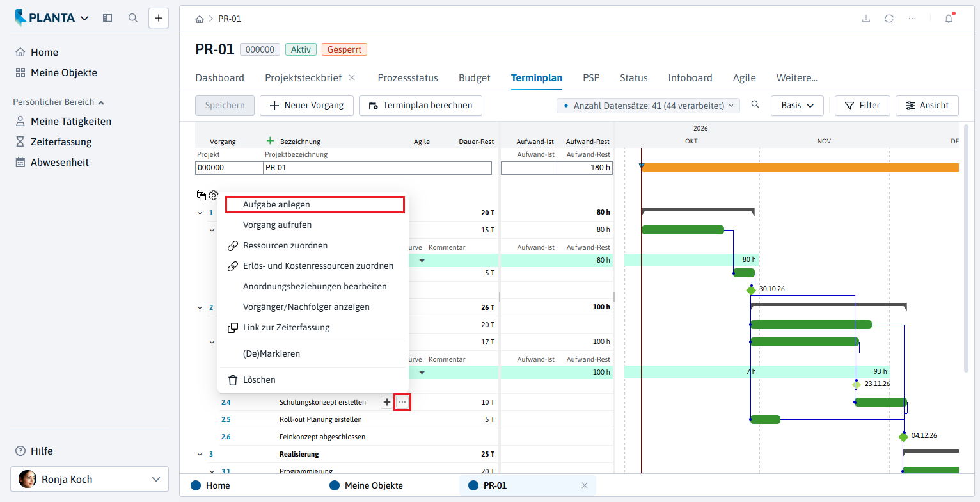Go to the home breadcrumb icon
The image size is (980, 502).
200,19
